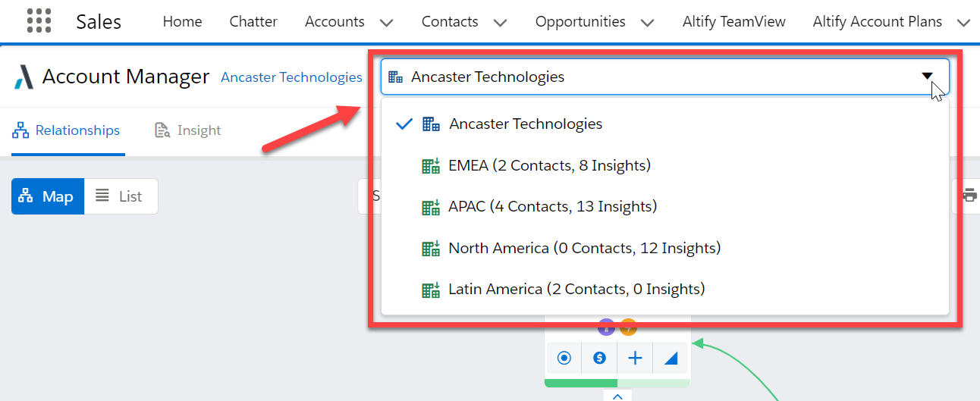Click the Altify logo beside Account Manager
The height and width of the screenshot is (401, 980).
(x=24, y=77)
